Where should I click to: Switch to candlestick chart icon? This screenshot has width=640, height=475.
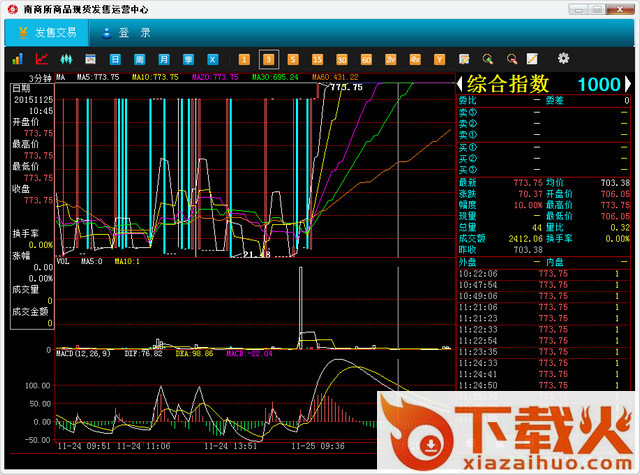(x=66, y=59)
